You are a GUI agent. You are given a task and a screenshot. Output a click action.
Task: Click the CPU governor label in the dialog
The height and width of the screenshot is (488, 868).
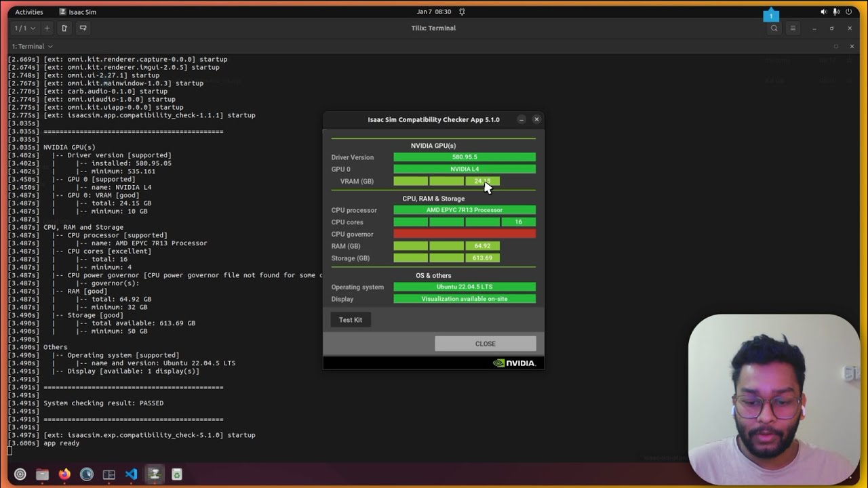click(352, 235)
